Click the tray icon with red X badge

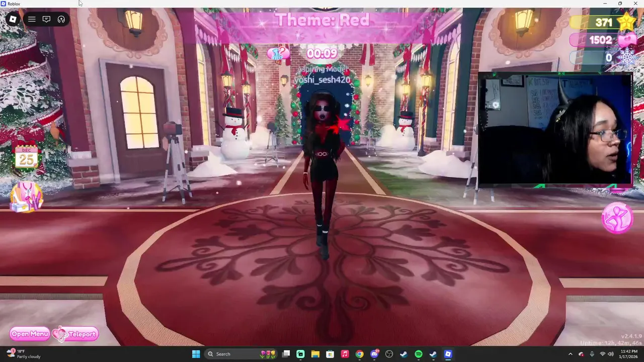coord(581,354)
